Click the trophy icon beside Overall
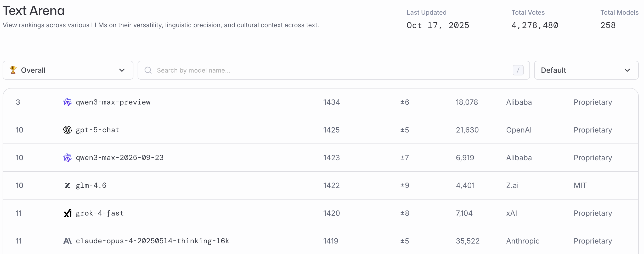 point(13,70)
